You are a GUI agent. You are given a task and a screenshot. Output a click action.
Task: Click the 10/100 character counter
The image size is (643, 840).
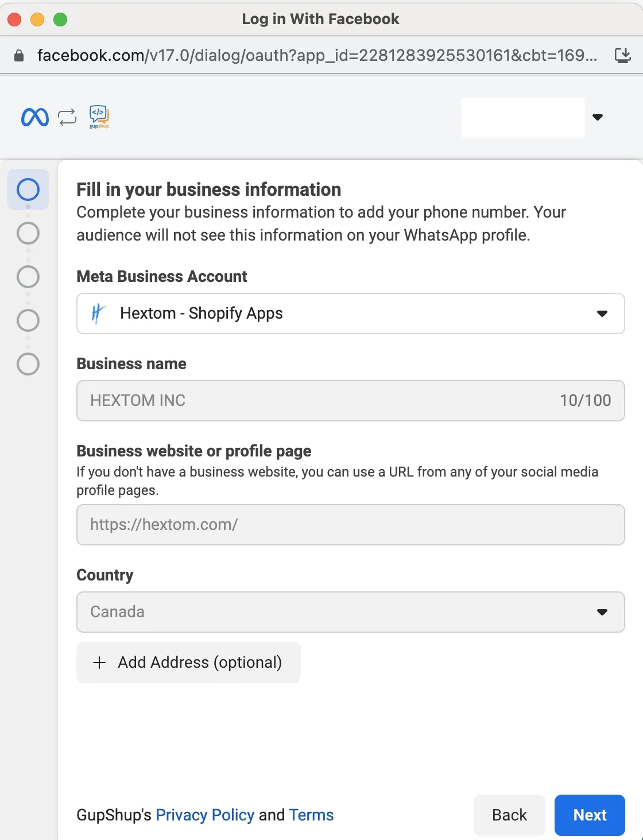click(x=585, y=401)
